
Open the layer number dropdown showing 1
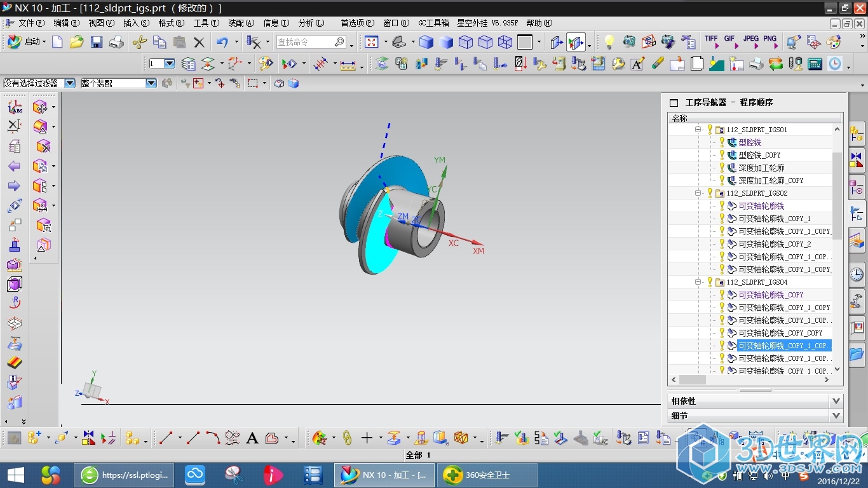pos(170,64)
